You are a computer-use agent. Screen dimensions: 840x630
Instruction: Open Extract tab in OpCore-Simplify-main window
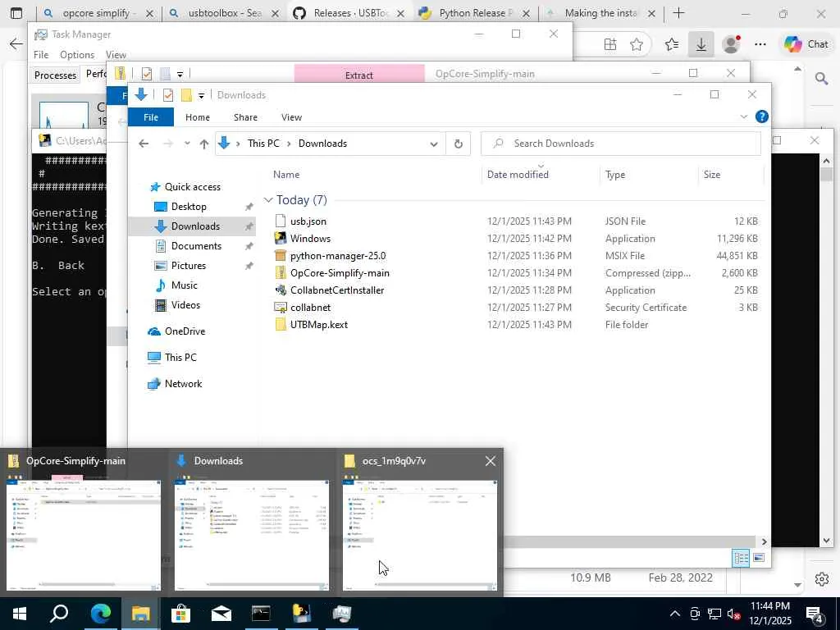point(359,75)
